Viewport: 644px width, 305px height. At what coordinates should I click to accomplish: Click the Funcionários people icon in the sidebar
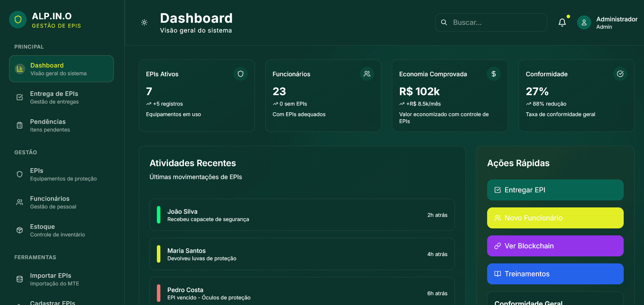(x=20, y=202)
